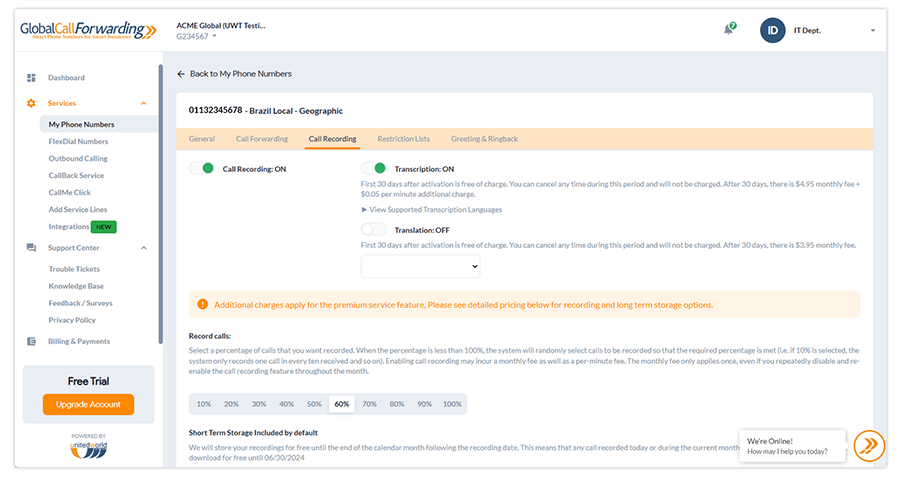Click the Record calls heading
Image resolution: width=900 pixels, height=478 pixels.
(x=210, y=336)
